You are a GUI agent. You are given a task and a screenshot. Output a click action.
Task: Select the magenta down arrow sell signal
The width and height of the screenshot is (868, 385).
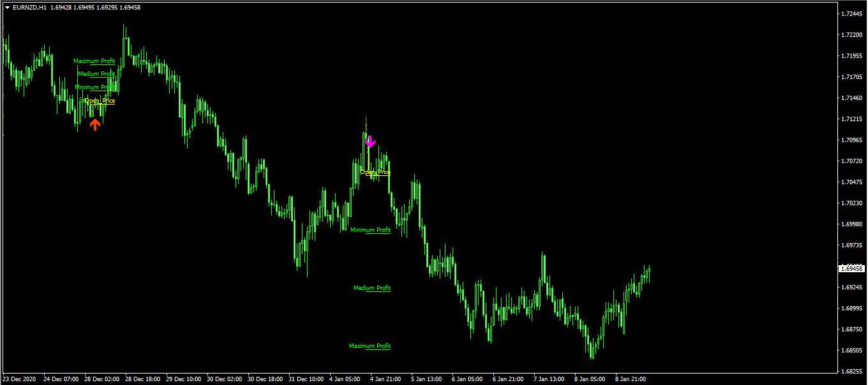coord(370,142)
